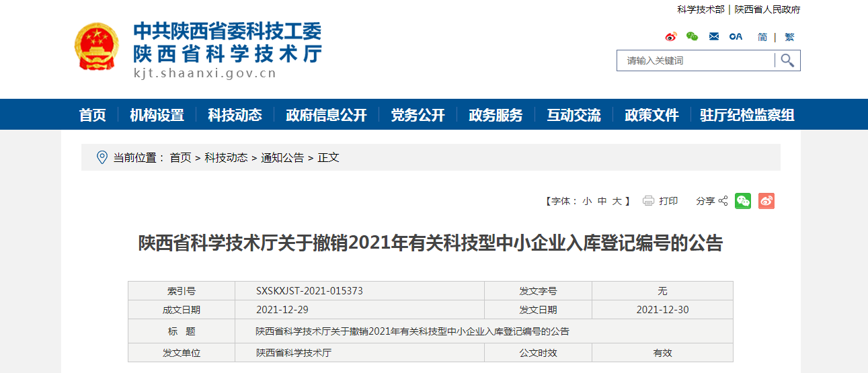Click the national emblem logo
868x373 pixels.
95,47
